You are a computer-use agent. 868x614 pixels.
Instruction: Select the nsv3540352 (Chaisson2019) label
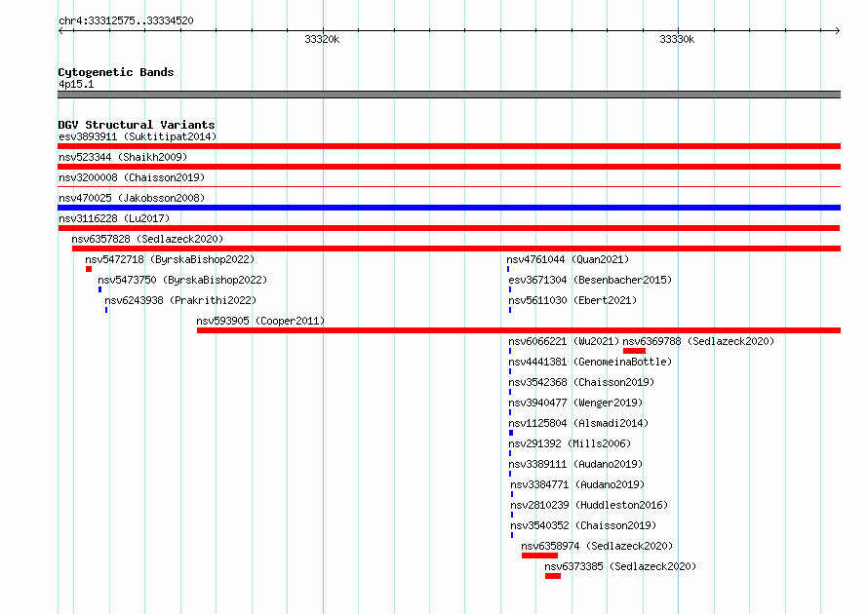583,525
